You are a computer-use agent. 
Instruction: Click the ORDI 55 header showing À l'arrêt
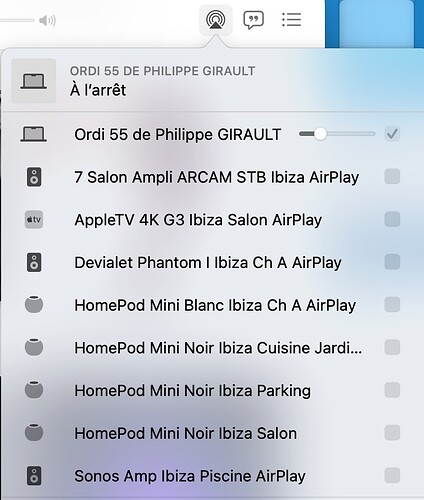pyautogui.click(x=212, y=80)
